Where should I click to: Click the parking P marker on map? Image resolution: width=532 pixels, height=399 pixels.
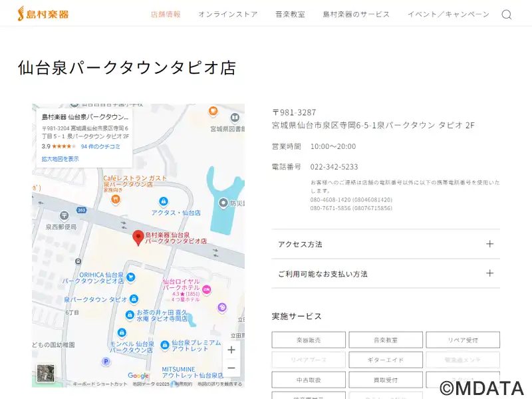pyautogui.click(x=106, y=362)
